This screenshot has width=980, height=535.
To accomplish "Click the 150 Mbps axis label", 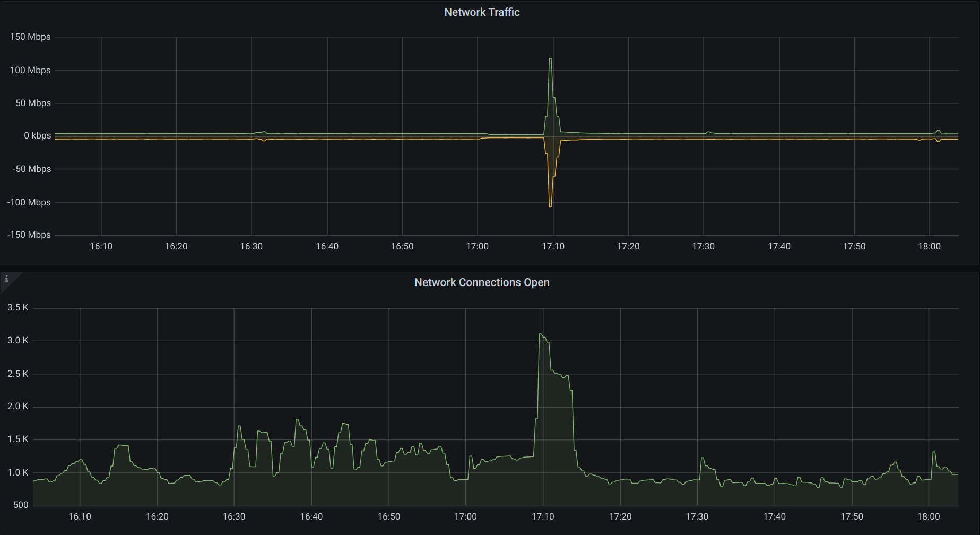I will (x=30, y=37).
